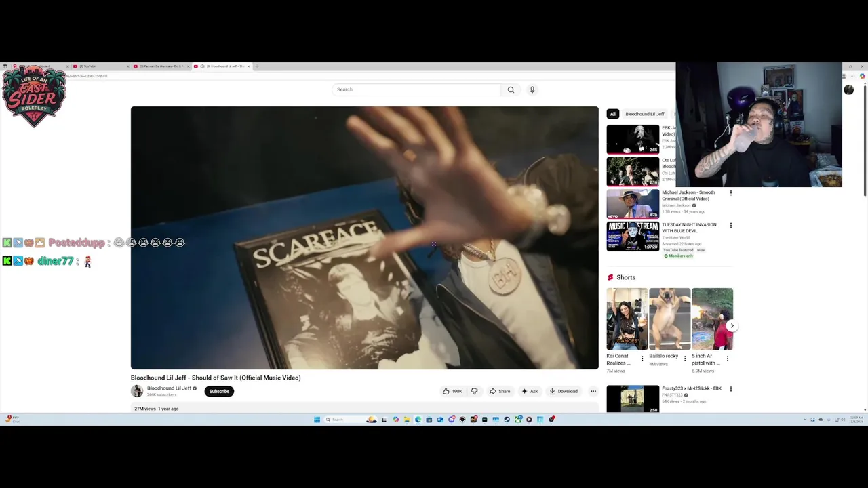The width and height of the screenshot is (868, 488).
Task: Open Fnasty323 x Mr425Slickk thumbnail 2:50
Action: coord(633,399)
